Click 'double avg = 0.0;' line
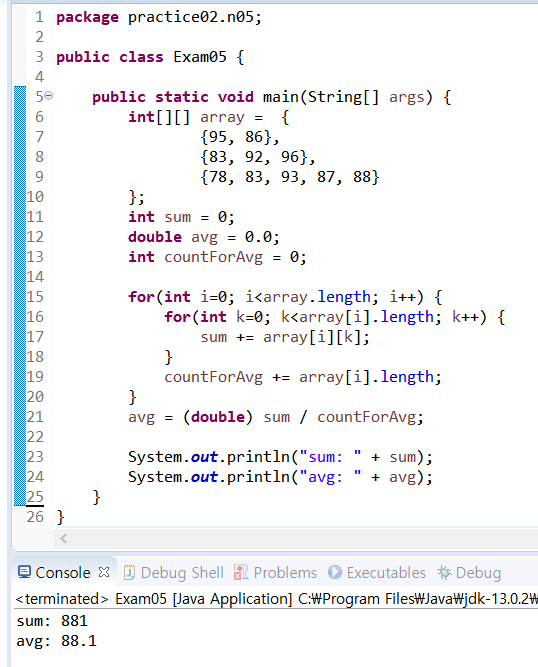The width and height of the screenshot is (538, 667). [x=204, y=237]
